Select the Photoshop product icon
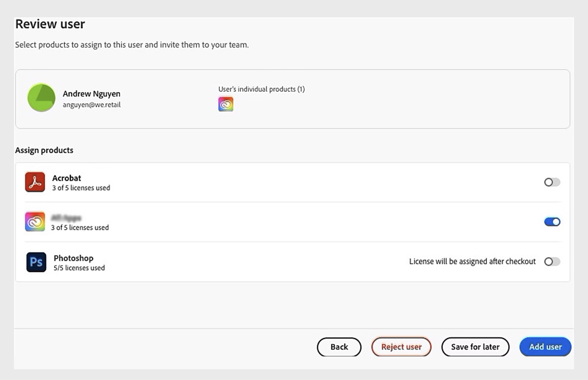This screenshot has width=588, height=380. coord(36,262)
